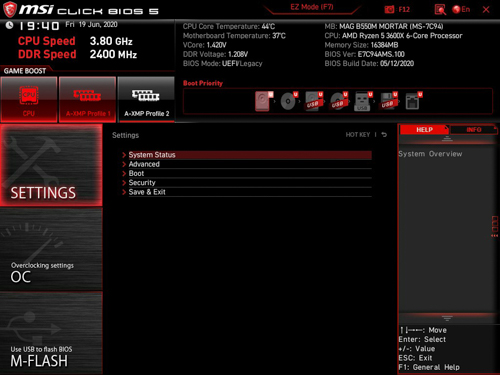Select the CD/DVD drive boot priority icon

pyautogui.click(x=289, y=101)
